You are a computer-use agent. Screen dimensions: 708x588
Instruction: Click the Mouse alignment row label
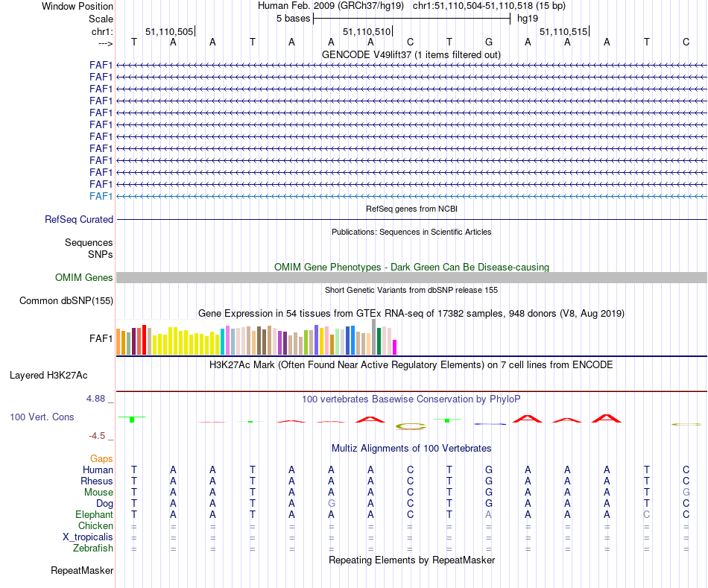point(98,493)
